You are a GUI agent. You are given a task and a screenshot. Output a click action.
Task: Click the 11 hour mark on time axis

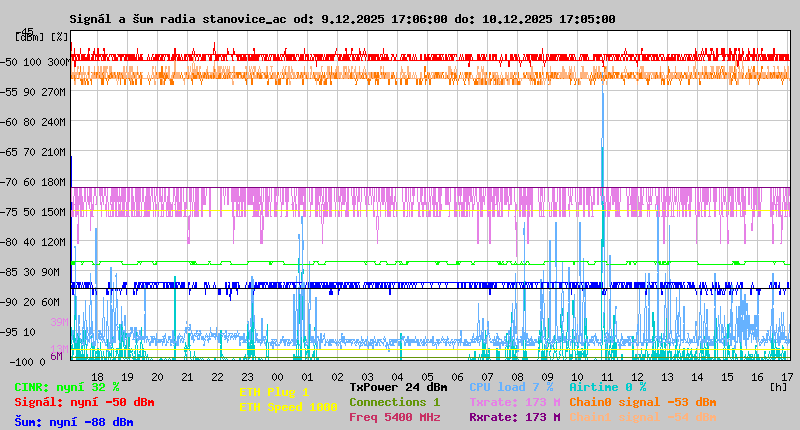[x=607, y=376]
